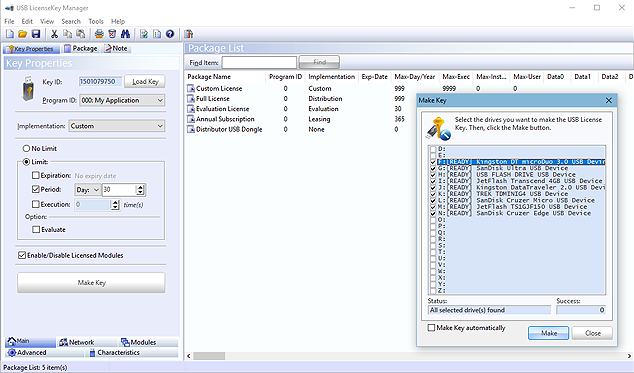Click the USB key image beside Key ID
The height and width of the screenshot is (373, 634).
(28, 89)
